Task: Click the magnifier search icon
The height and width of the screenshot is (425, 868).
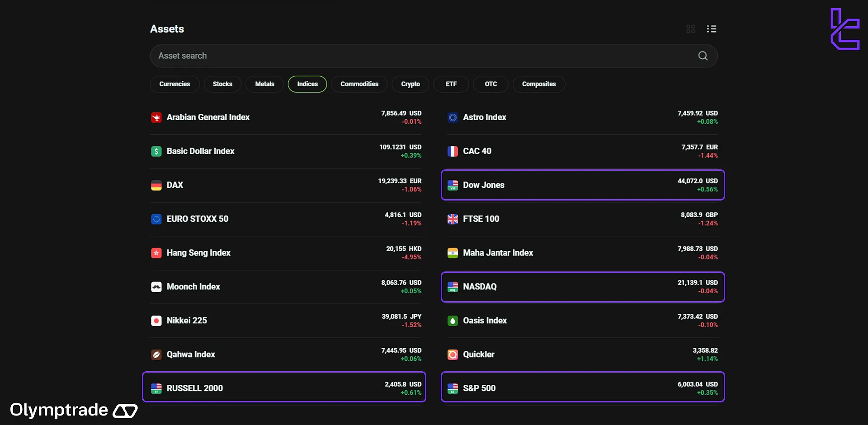Action: (703, 56)
